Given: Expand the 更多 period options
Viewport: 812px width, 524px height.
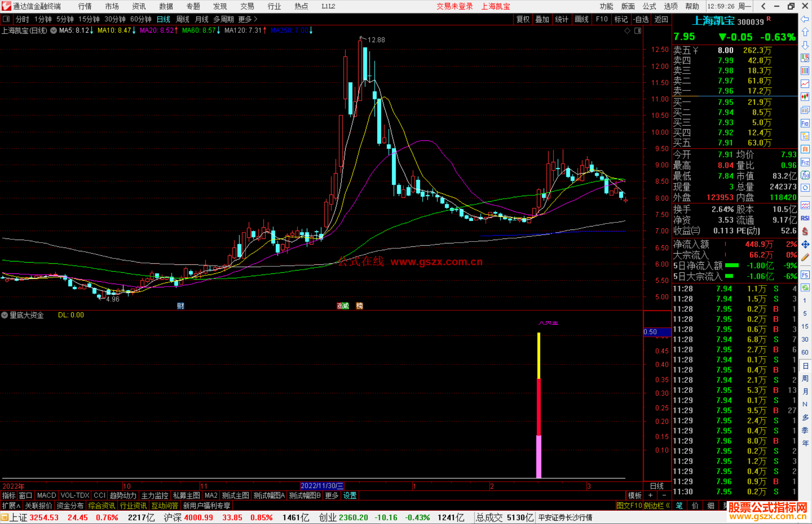Looking at the screenshot, I should pyautogui.click(x=248, y=19).
